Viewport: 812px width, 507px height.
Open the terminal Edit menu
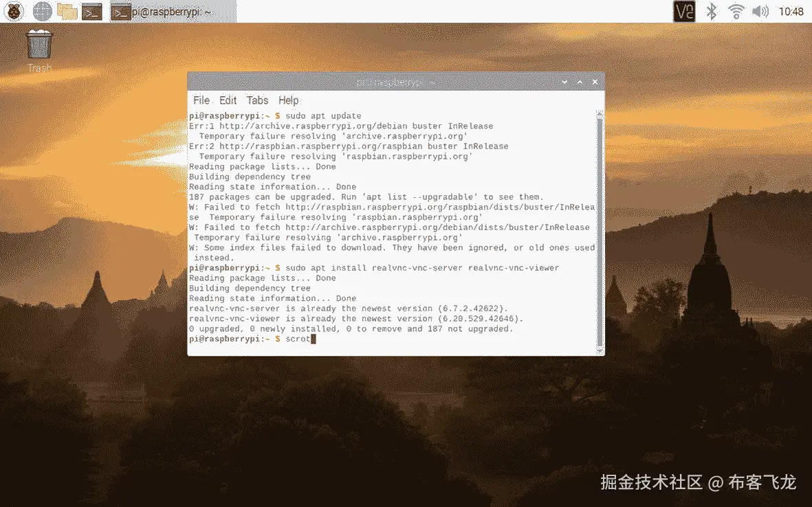tap(228, 100)
